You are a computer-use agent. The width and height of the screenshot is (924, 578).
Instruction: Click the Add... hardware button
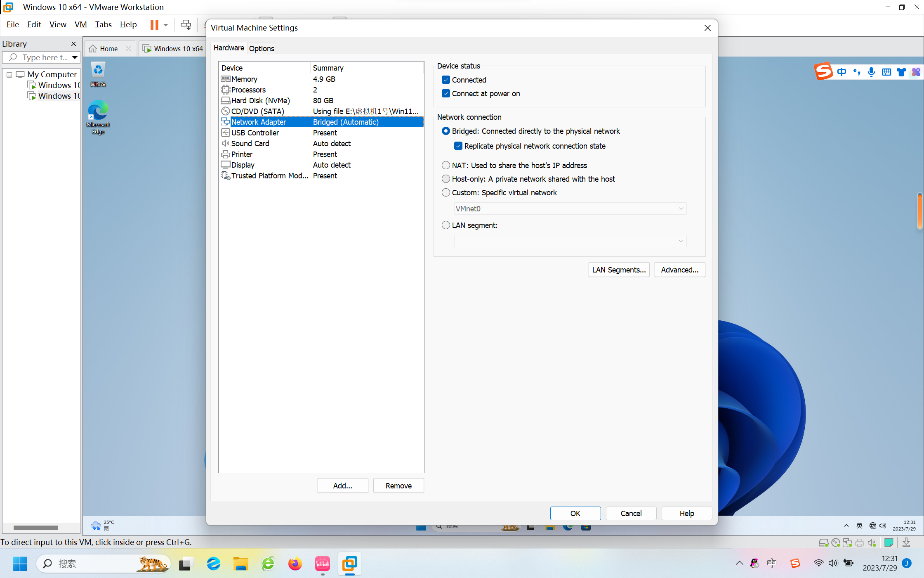pos(342,486)
